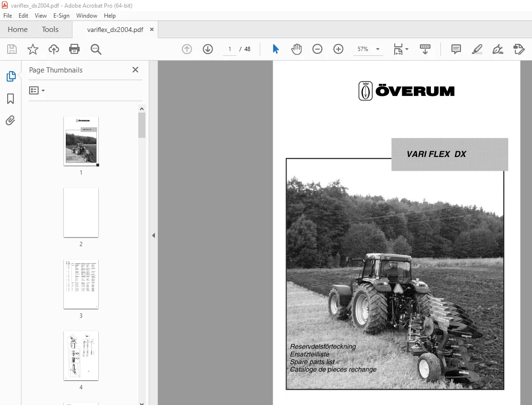Open the Edit menu

23,16
